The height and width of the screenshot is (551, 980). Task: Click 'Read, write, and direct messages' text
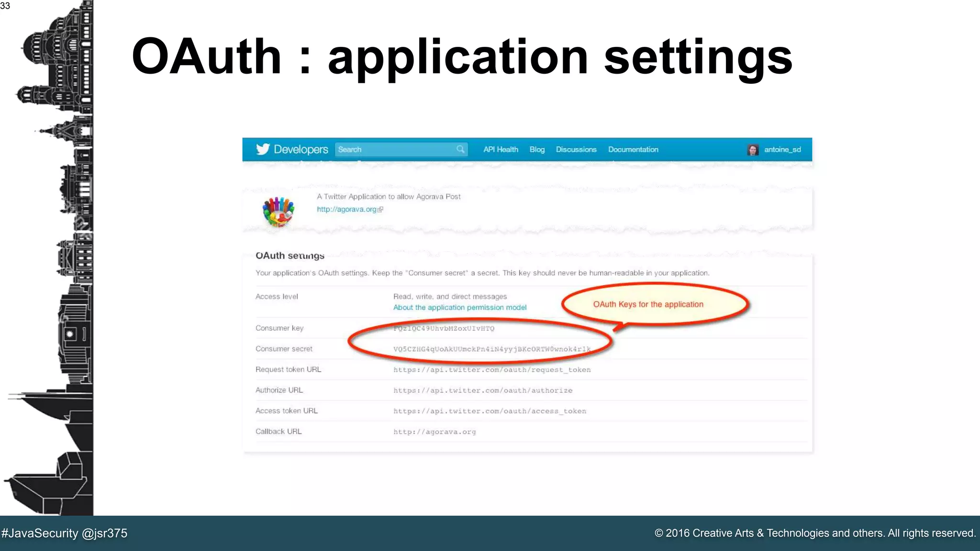coord(450,297)
